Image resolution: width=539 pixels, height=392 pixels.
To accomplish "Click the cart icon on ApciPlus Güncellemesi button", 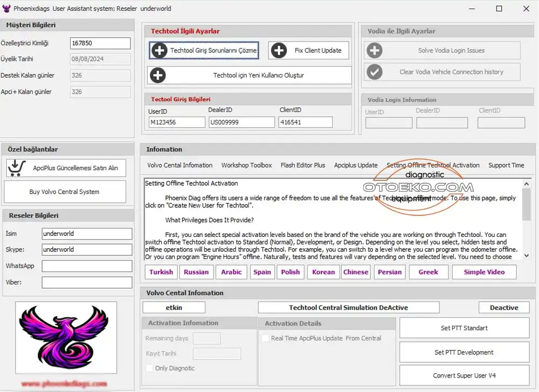I will 17,168.
